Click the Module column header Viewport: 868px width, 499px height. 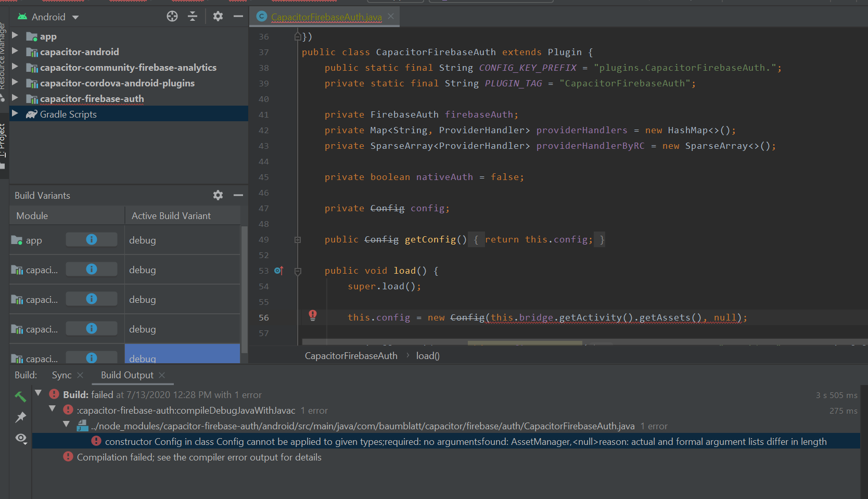point(67,215)
